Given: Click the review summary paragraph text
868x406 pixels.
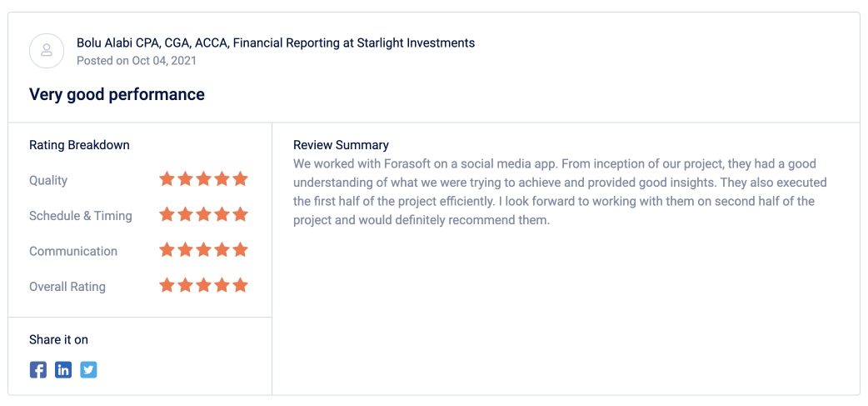Looking at the screenshot, I should click(x=560, y=193).
